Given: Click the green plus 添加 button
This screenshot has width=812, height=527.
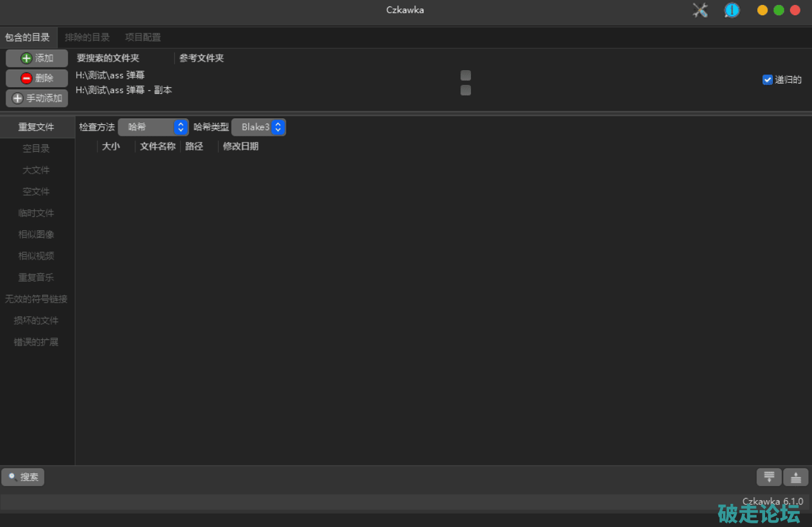Looking at the screenshot, I should point(37,58).
